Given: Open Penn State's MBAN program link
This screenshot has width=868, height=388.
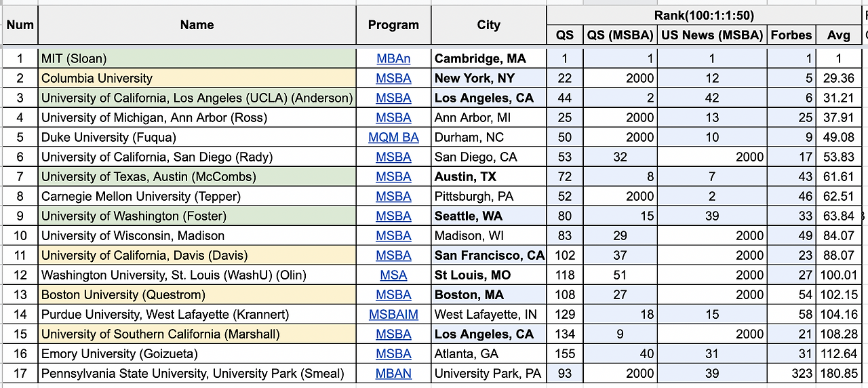Looking at the screenshot, I should click(393, 373).
